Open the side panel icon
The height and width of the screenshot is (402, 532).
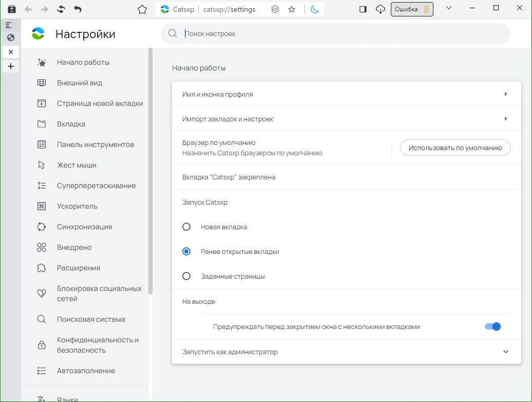point(363,9)
